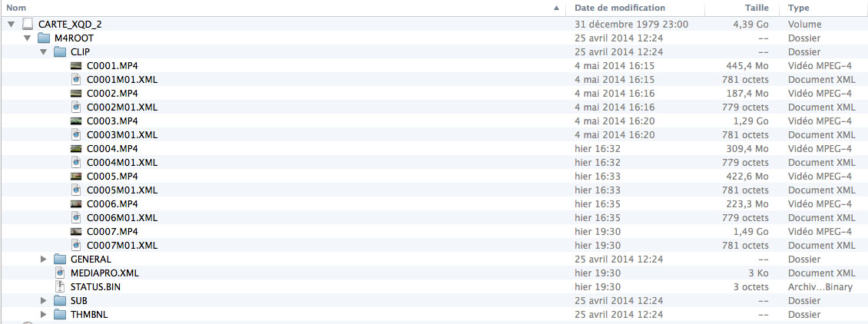The width and height of the screenshot is (868, 324).
Task: Select the file name C0004.MP4
Action: 112,149
